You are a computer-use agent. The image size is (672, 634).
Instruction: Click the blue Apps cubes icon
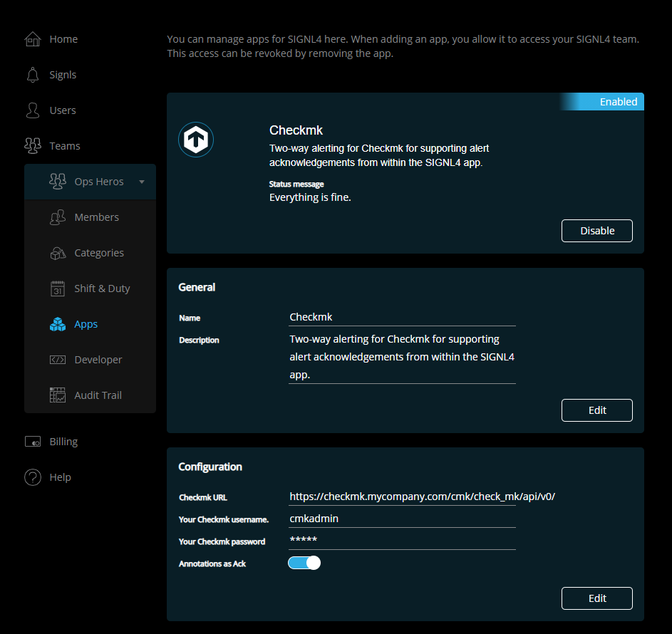coord(58,324)
